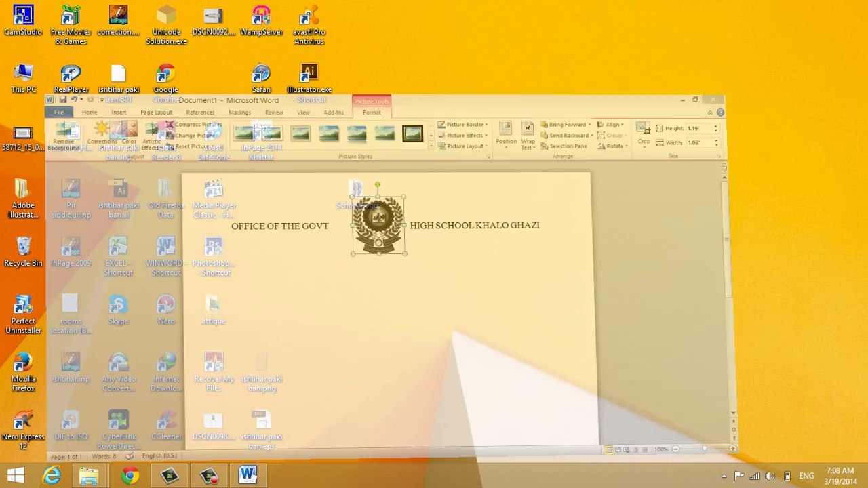868x488 pixels.
Task: Open the Size group dialog launcher
Action: [718, 157]
